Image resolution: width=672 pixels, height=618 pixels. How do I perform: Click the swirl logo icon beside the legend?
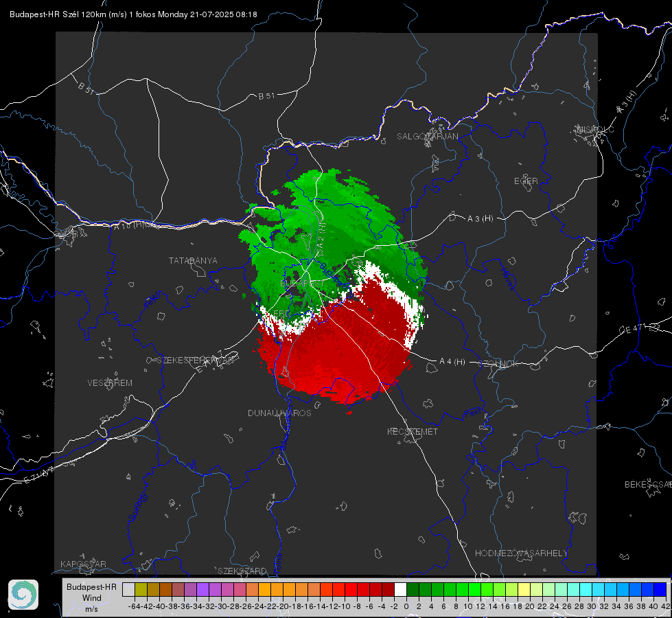[23, 595]
